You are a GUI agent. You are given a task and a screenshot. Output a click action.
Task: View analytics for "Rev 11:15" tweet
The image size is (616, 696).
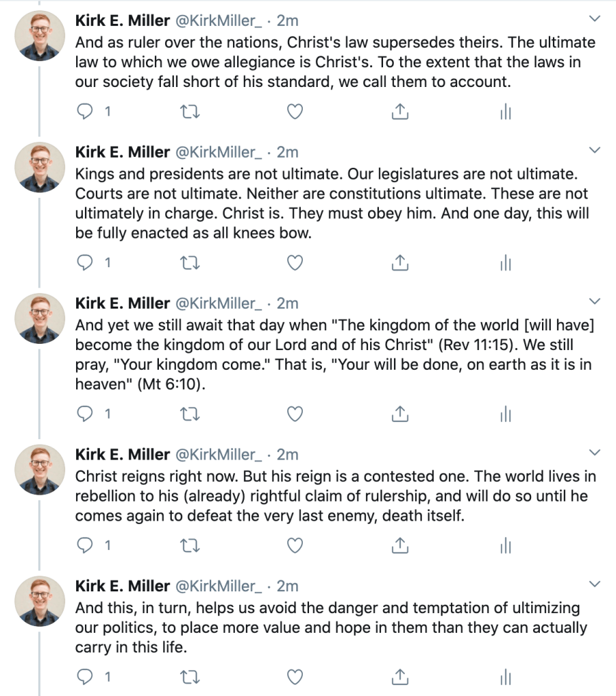(x=505, y=414)
